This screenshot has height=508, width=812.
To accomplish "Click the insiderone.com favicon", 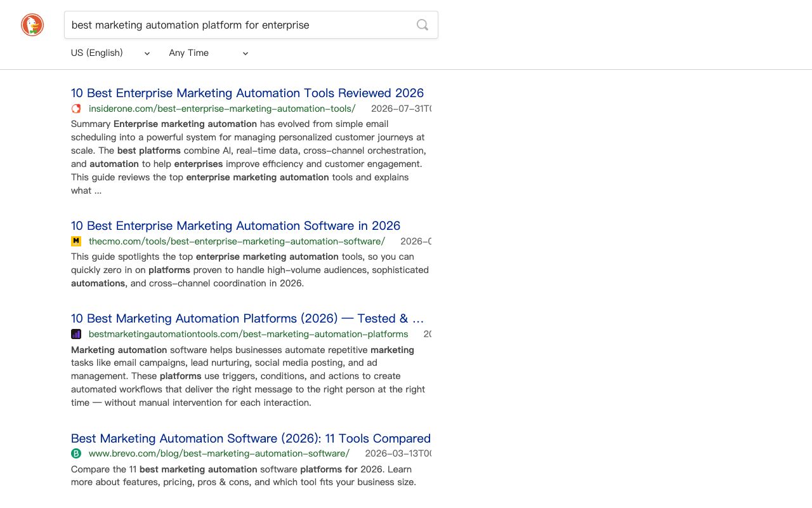I will (x=76, y=109).
